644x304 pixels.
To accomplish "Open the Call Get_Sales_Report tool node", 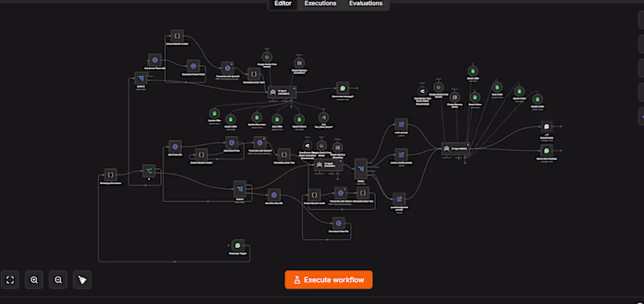I will 324,117.
